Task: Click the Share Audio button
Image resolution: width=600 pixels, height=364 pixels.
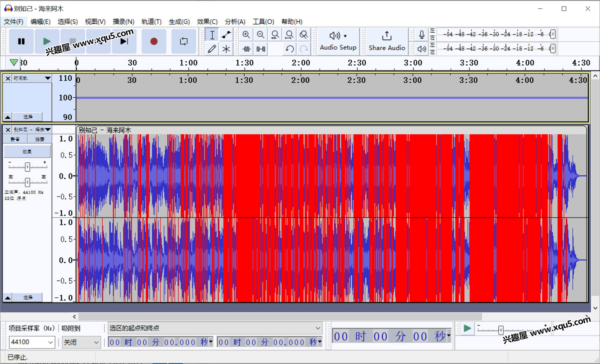Action: pos(387,41)
